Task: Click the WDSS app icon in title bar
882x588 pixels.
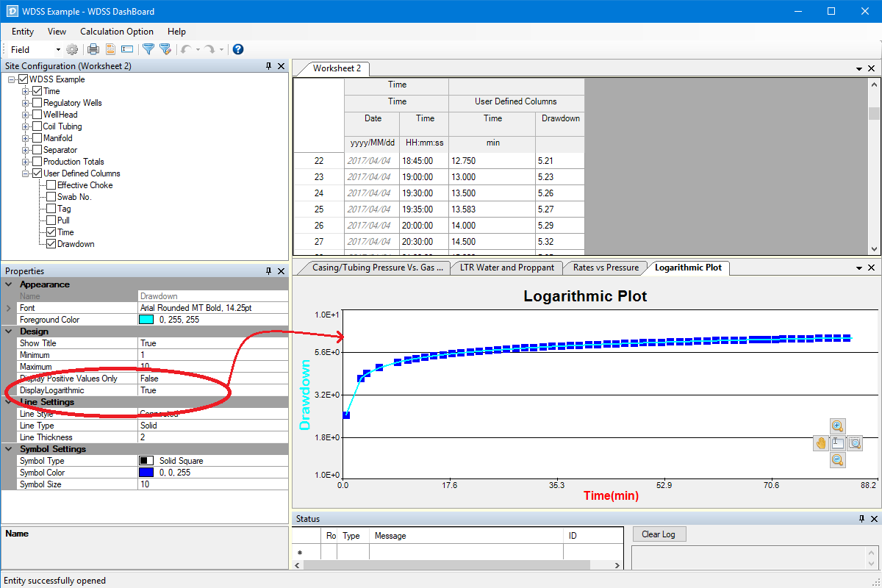Action: pos(12,12)
